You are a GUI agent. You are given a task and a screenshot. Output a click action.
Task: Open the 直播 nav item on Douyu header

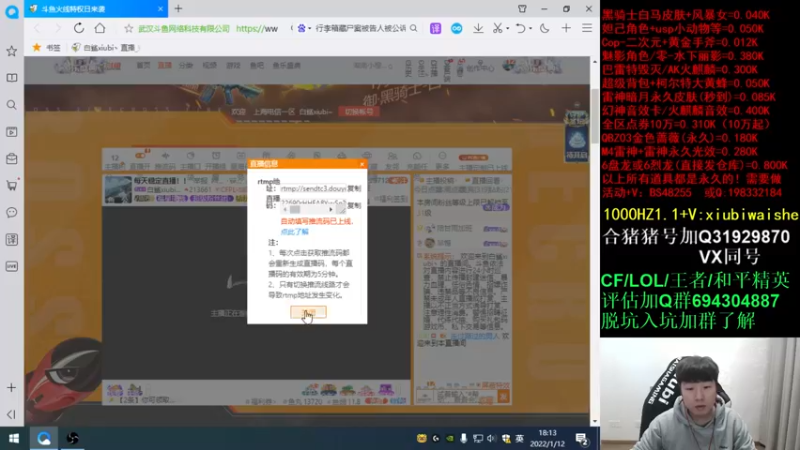(164, 65)
